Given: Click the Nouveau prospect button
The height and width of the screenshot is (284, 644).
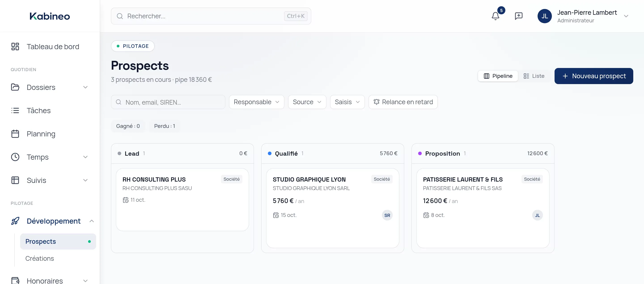Looking at the screenshot, I should [x=594, y=76].
